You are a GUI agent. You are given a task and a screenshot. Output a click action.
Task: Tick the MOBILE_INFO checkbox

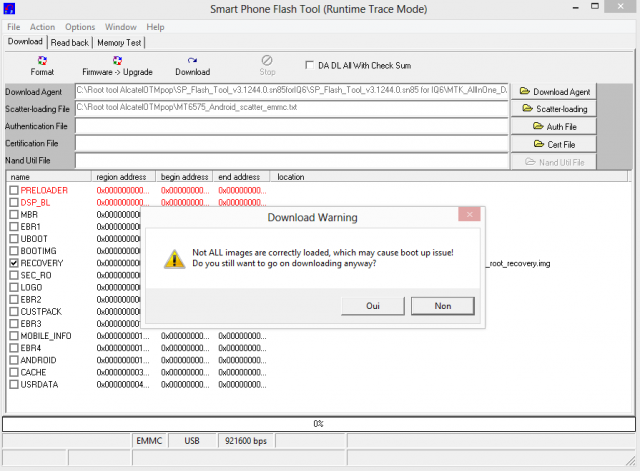pos(14,335)
